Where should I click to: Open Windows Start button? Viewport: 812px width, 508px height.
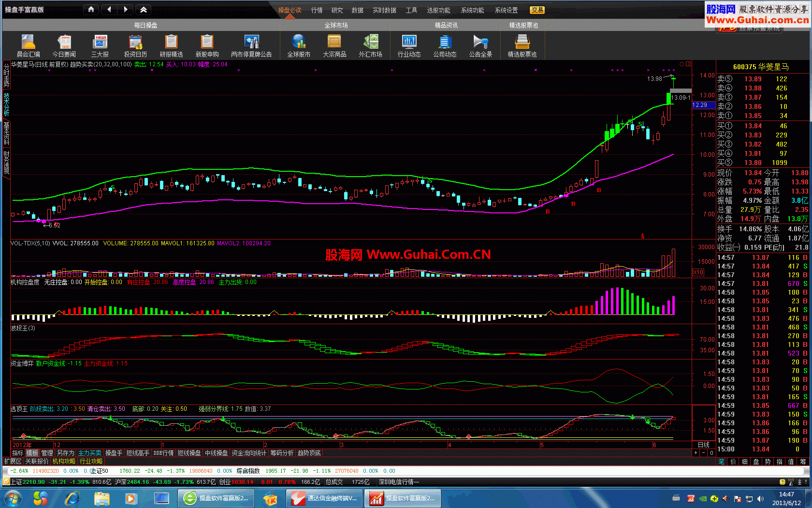(12, 498)
